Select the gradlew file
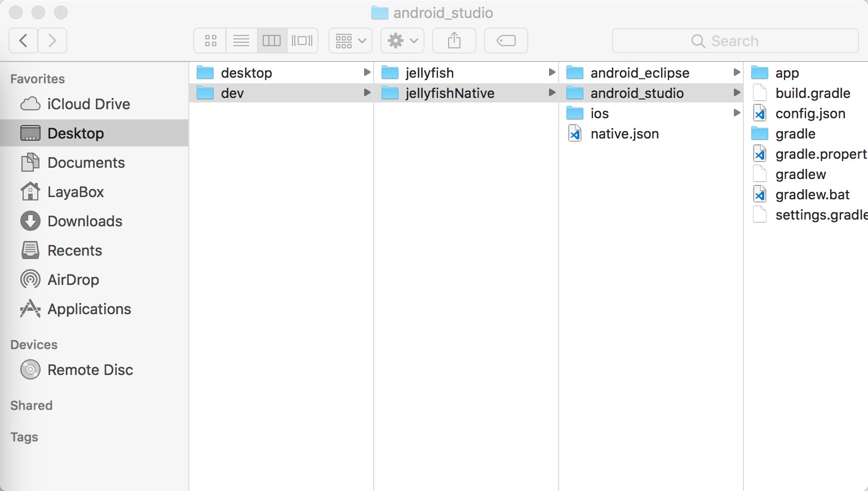Image resolution: width=868 pixels, height=491 pixels. click(807, 174)
